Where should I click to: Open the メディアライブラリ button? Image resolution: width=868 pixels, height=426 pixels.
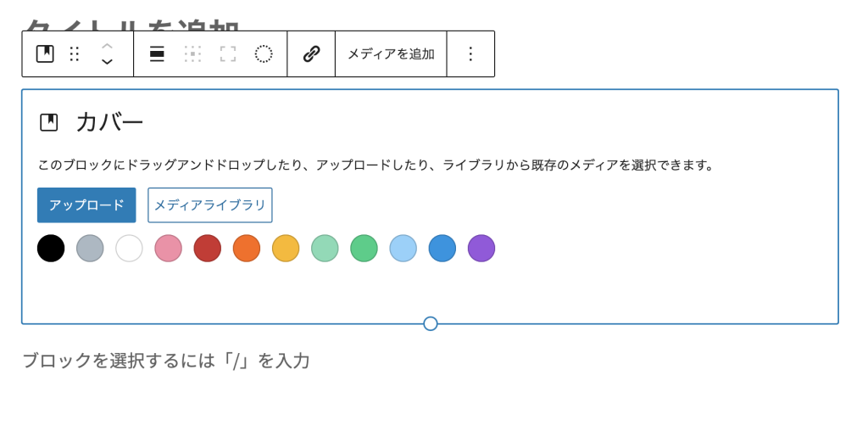point(209,205)
